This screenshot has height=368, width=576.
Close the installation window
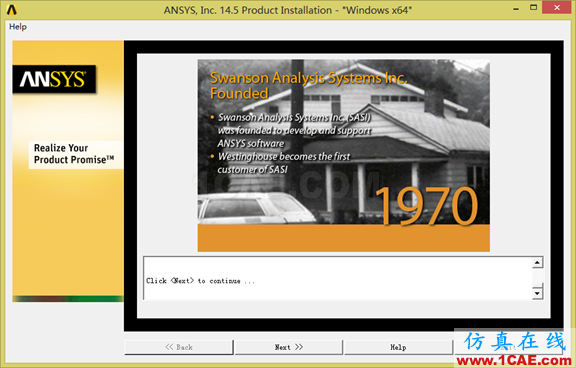click(x=557, y=8)
